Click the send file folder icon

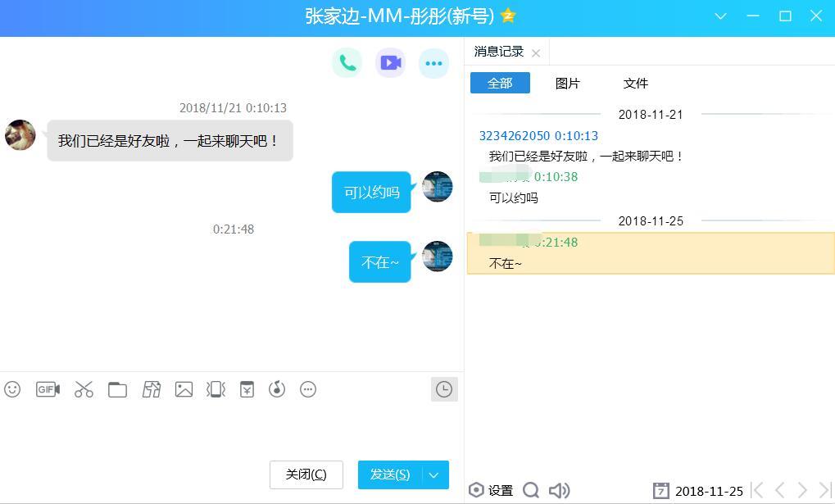(x=117, y=389)
